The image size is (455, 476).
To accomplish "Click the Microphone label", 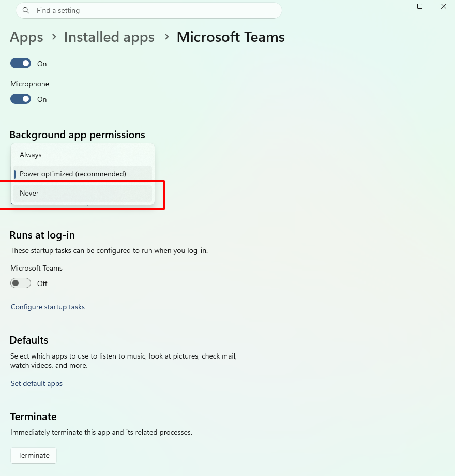I will click(x=29, y=84).
